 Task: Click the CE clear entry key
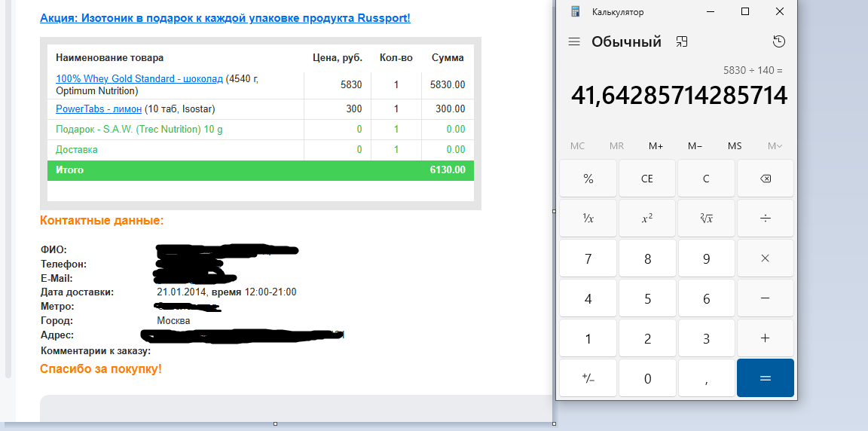(647, 178)
